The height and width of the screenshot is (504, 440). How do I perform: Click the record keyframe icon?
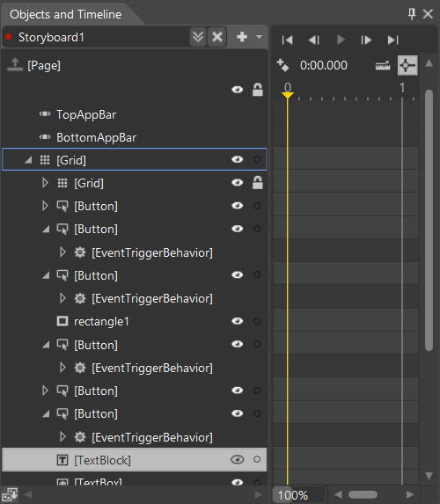(283, 65)
